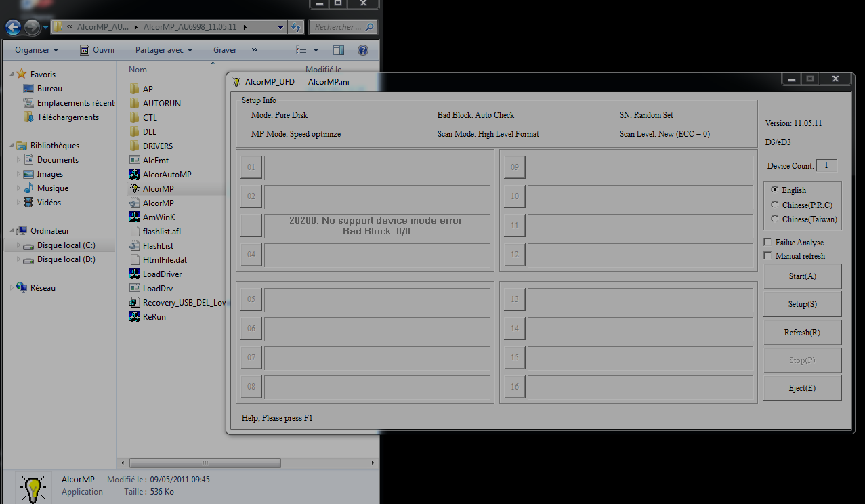
Task: Select the English language radio button
Action: 775,190
